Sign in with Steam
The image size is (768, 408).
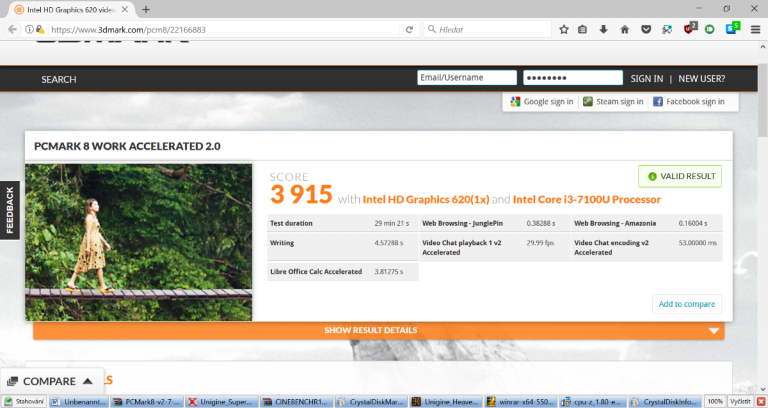[613, 101]
